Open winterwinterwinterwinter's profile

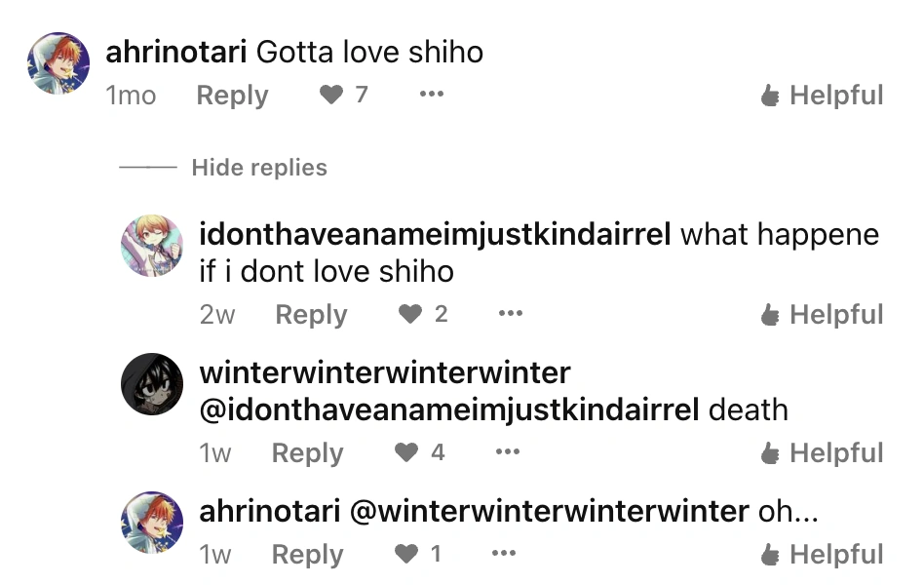(384, 372)
